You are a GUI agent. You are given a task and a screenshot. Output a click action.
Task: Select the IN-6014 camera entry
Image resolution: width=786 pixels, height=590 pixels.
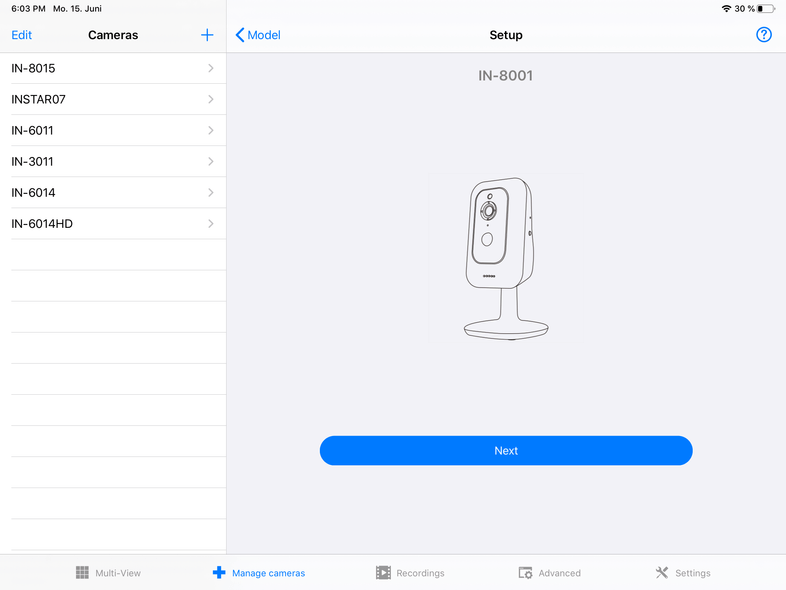110,192
